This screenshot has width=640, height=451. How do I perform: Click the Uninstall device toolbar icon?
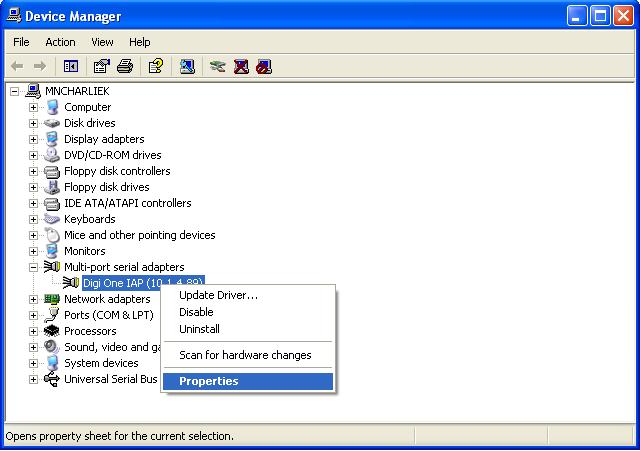click(x=241, y=67)
